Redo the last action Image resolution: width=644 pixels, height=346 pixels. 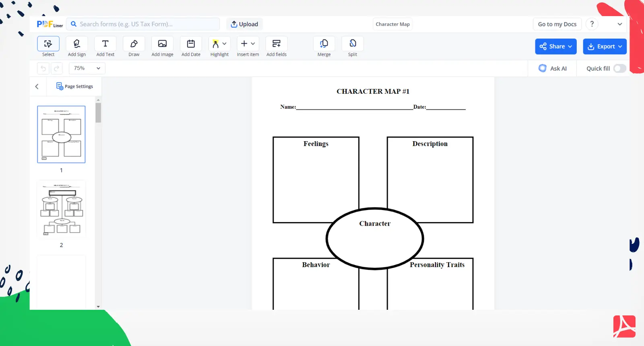(57, 68)
